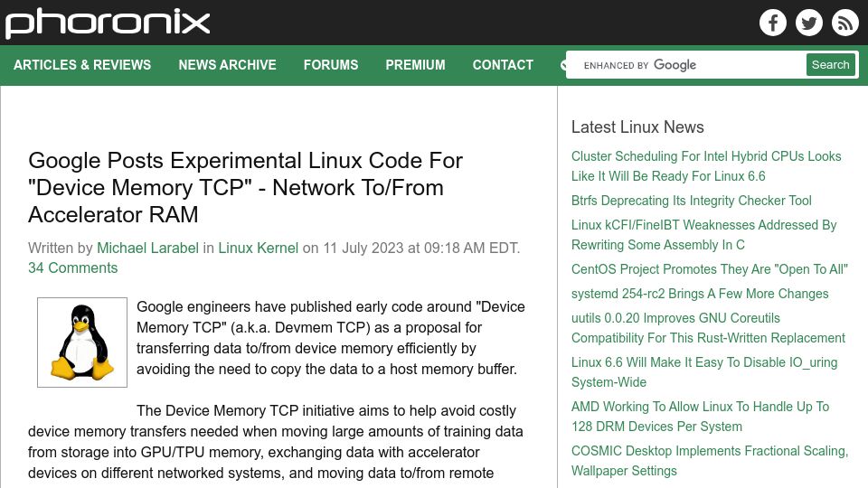Screen dimensions: 868x488
Task: Open the RSS feed icon
Action: [x=845, y=23]
